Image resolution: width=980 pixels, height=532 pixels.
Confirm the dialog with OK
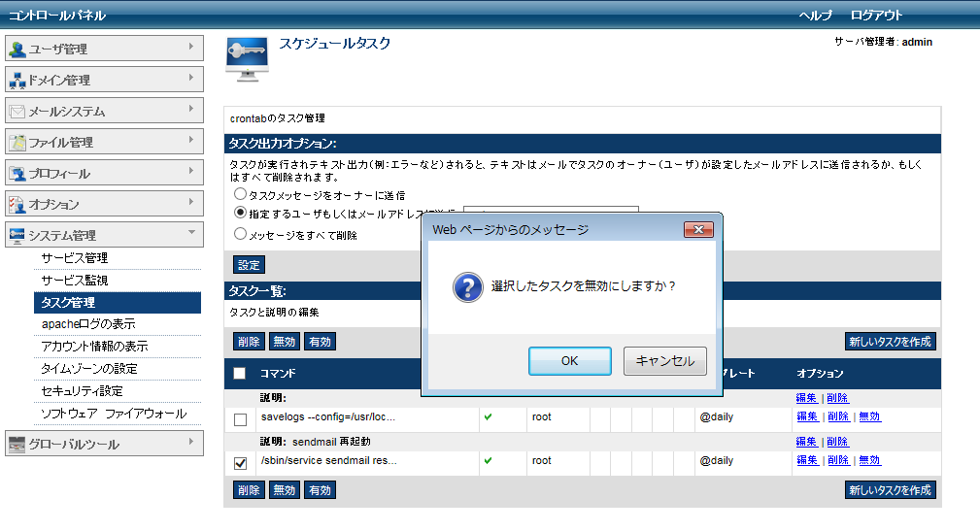pos(569,361)
